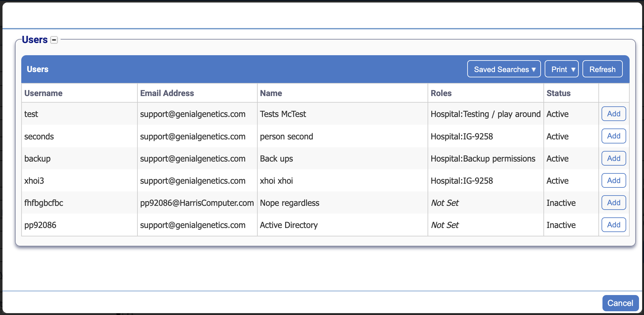Screen dimensions: 644x315
Task: Select the row for Tests McTest
Action: pos(283,114)
